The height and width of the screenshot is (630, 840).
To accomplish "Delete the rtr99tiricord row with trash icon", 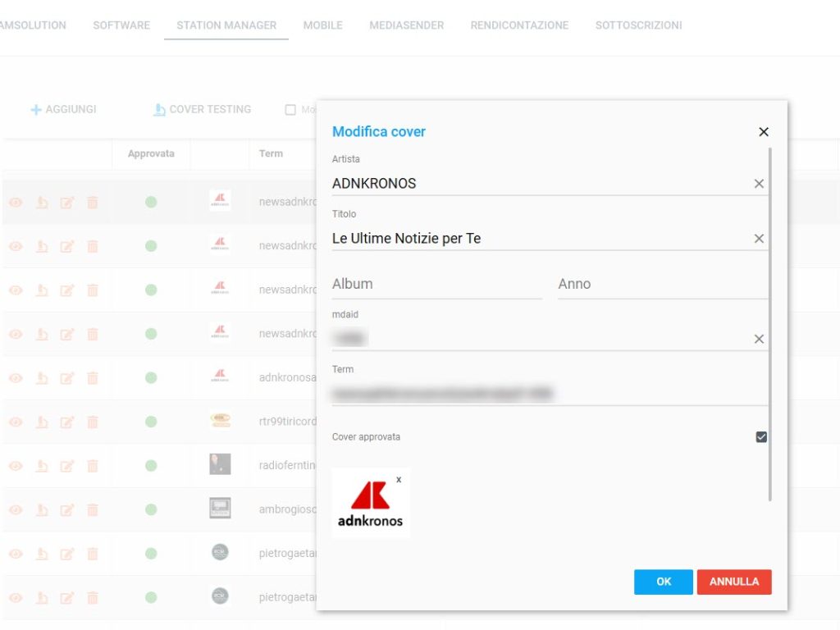I will (x=93, y=422).
